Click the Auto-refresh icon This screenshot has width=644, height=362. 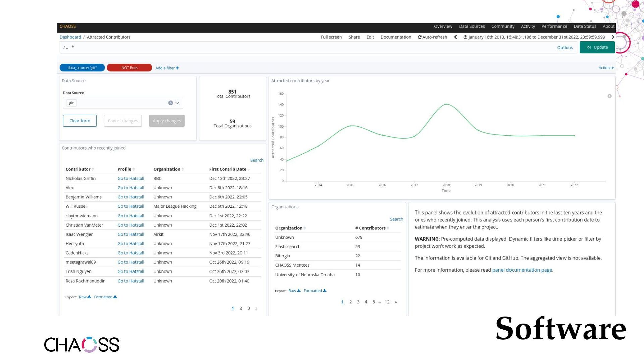(419, 37)
